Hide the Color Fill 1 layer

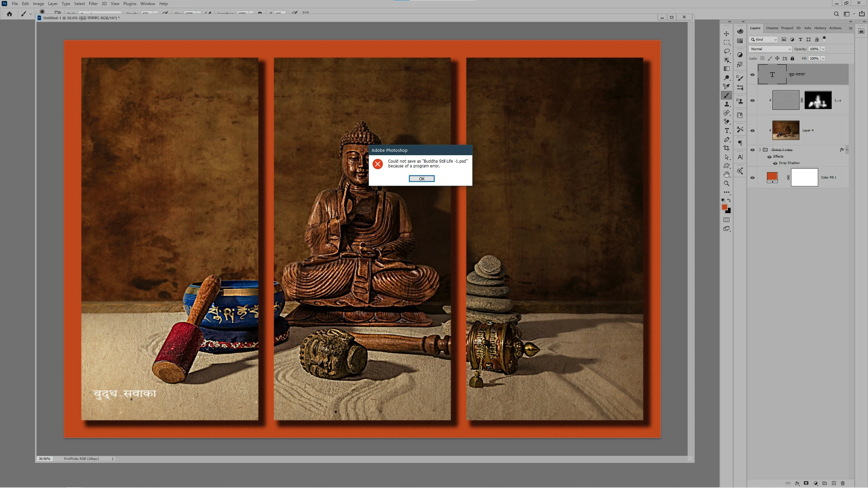click(x=752, y=178)
